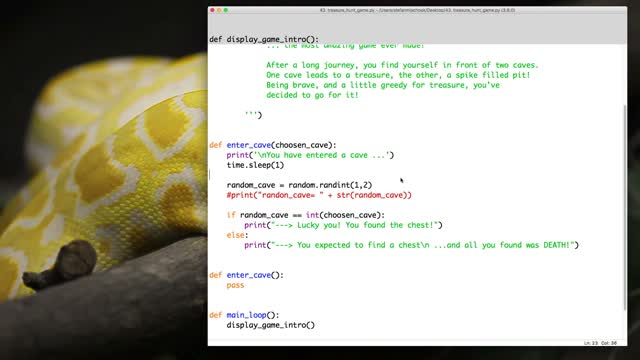Click line 'Being brave, and a little greedy'

click(x=383, y=85)
